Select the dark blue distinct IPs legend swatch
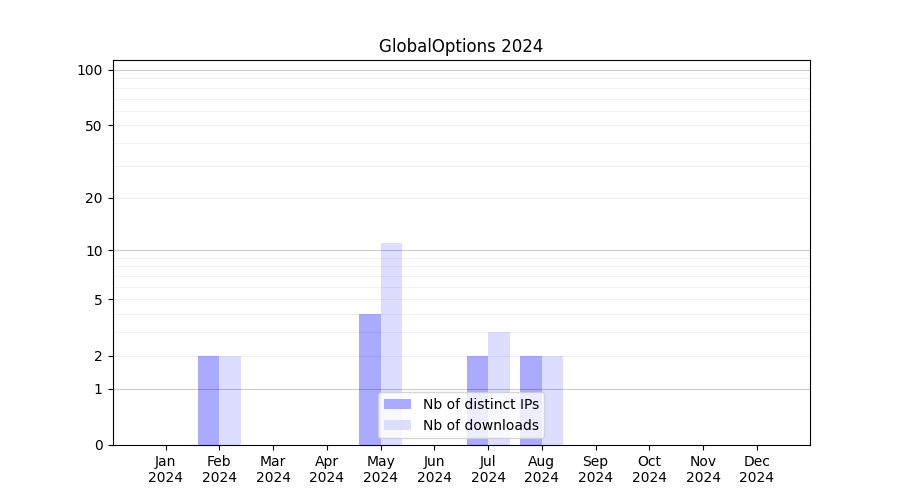 point(397,404)
